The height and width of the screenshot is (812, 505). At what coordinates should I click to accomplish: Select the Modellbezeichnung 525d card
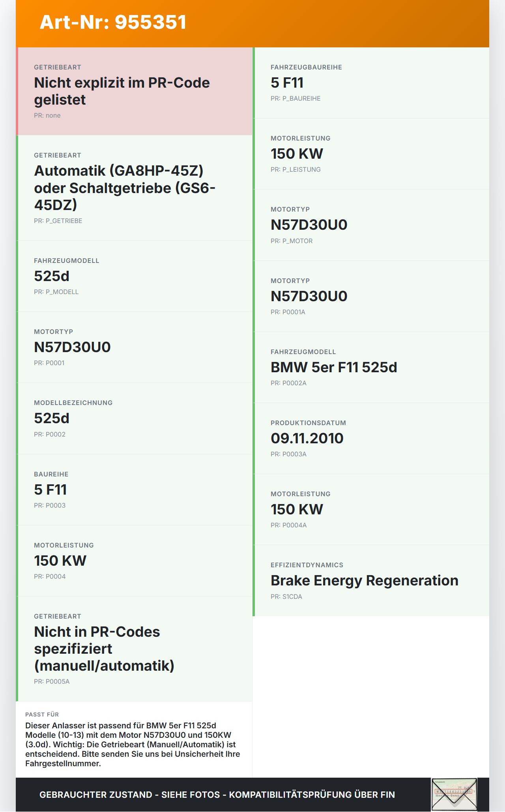134,418
